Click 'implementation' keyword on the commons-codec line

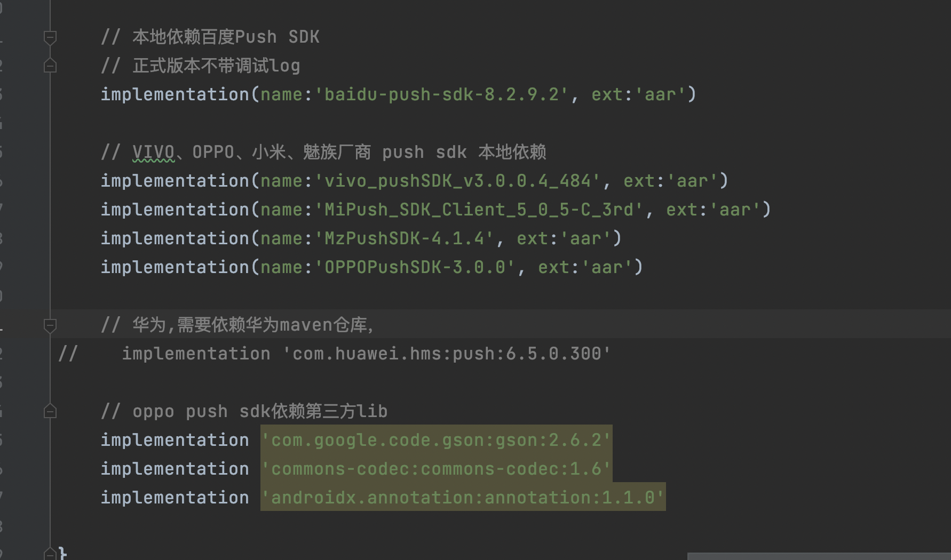(x=175, y=469)
